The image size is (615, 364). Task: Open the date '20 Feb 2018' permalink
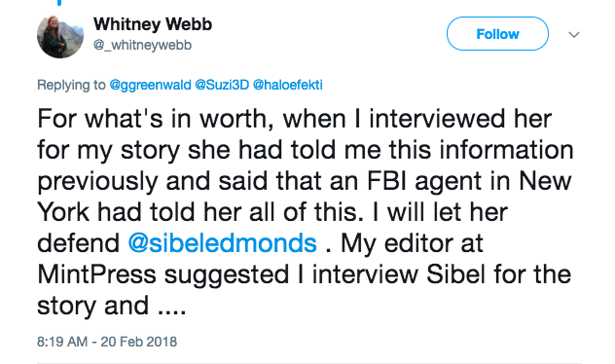(x=139, y=342)
